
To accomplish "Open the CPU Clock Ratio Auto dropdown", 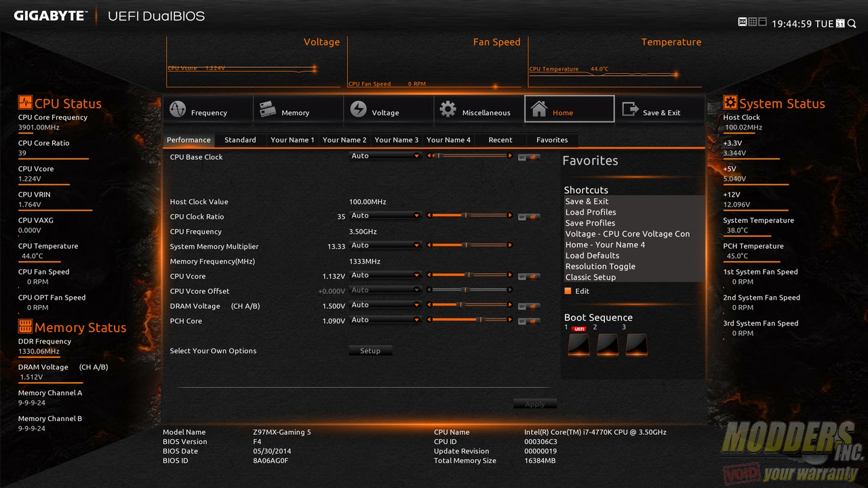I will coord(385,216).
